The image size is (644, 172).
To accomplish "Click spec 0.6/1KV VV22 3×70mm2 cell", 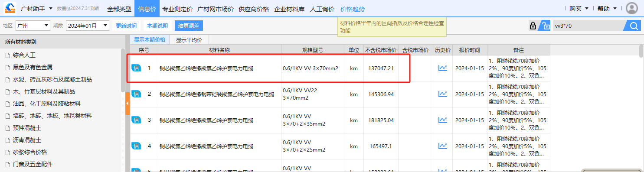I will (313, 94).
